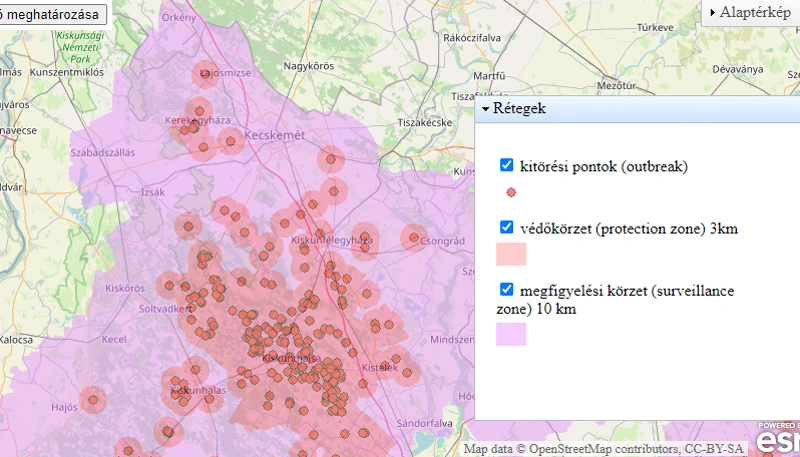Click the Sándorfalva map label
Viewport: 800px width, 457px height.
424,423
